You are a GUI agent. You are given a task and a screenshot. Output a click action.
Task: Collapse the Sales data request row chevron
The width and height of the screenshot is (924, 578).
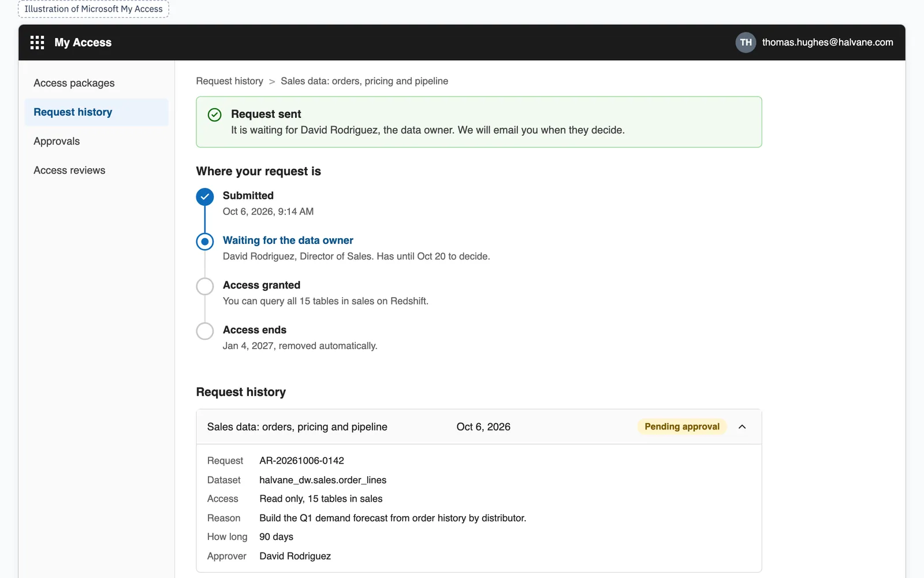point(742,427)
